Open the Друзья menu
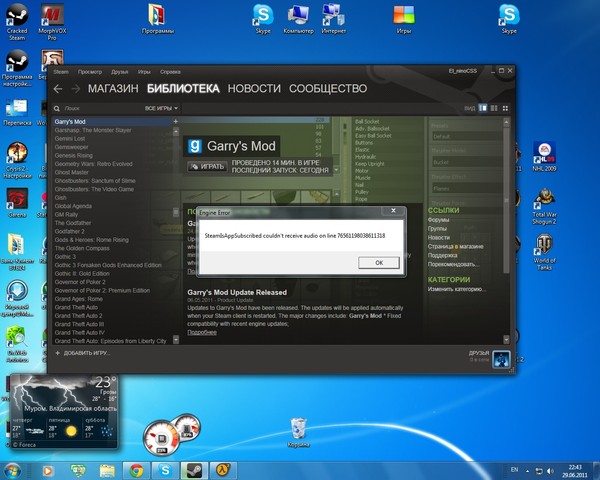The image size is (600, 480). [120, 72]
